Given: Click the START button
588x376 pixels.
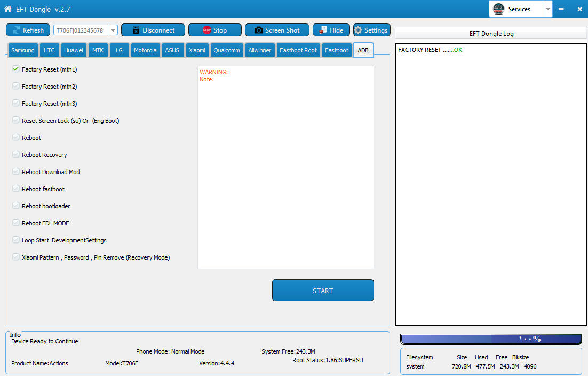Looking at the screenshot, I should pos(323,290).
